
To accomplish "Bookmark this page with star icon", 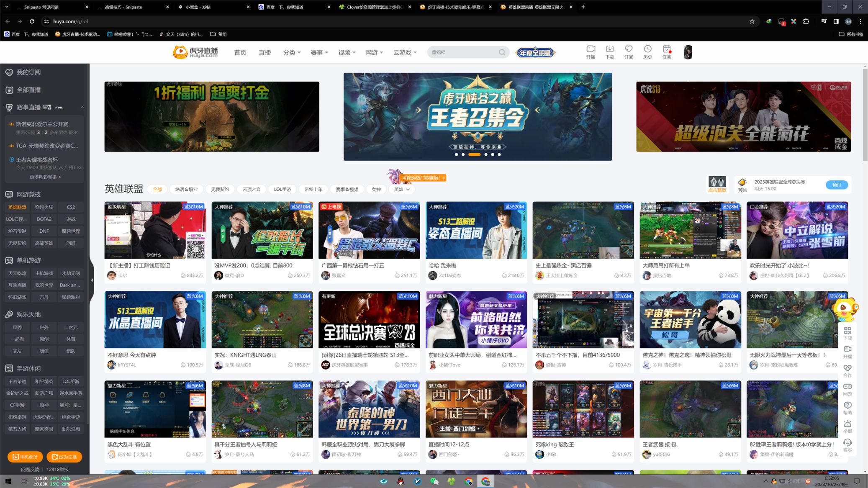I will [752, 21].
